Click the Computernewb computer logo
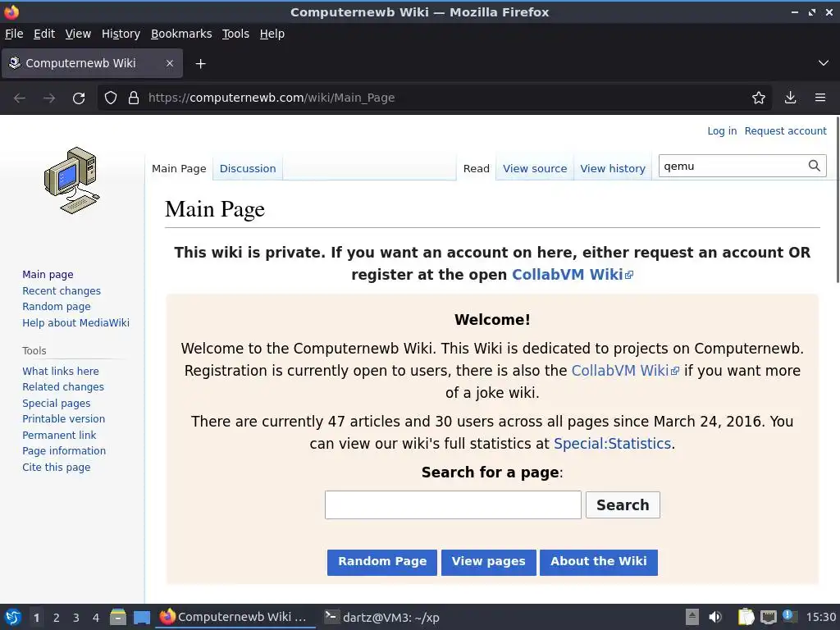The height and width of the screenshot is (630, 840). point(72,180)
